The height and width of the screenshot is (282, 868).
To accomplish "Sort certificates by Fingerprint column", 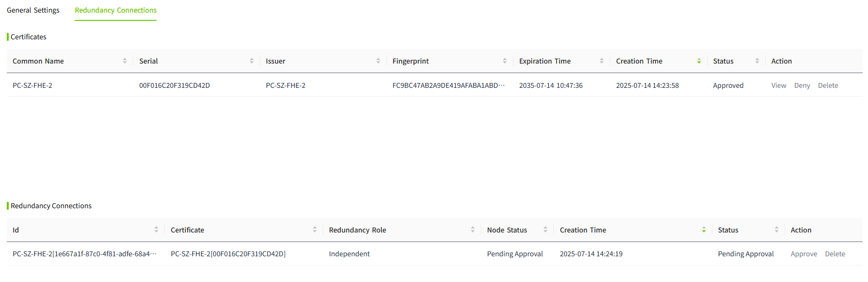I will tap(505, 61).
